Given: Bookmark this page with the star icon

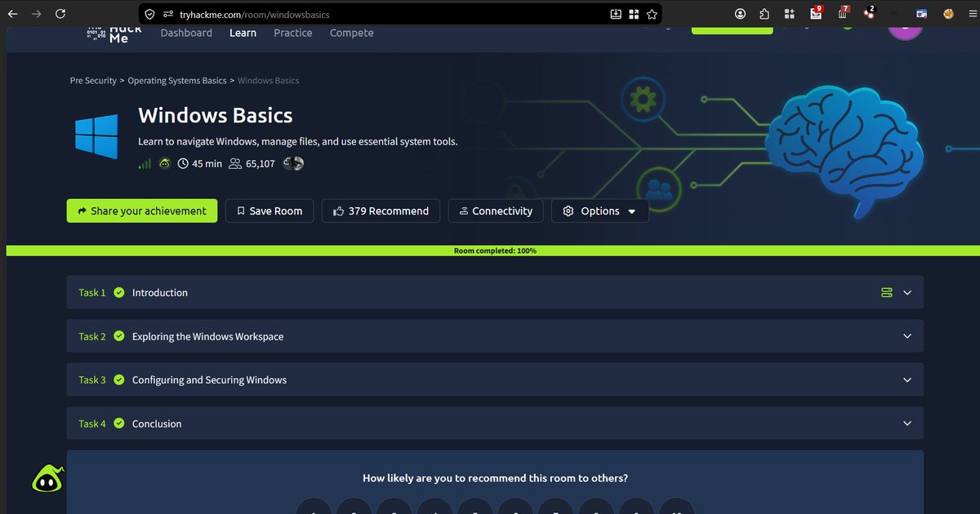Looking at the screenshot, I should tap(652, 14).
